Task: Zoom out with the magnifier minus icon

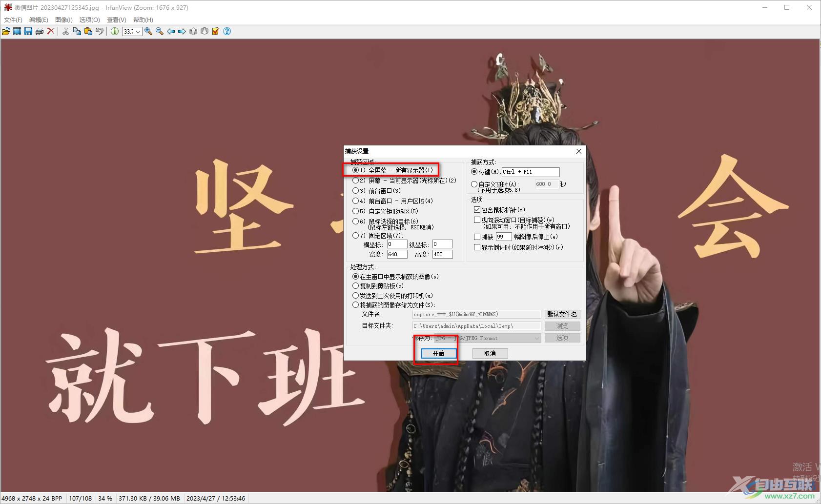Action: (x=160, y=31)
